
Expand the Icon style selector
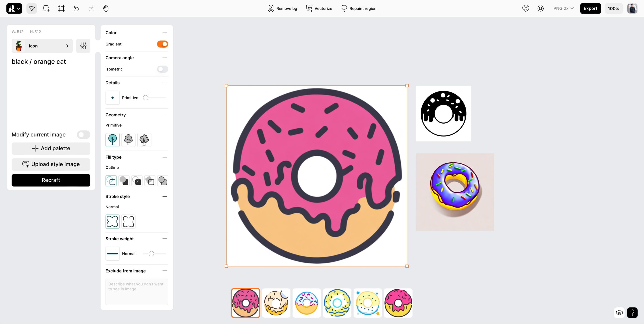(x=42, y=46)
